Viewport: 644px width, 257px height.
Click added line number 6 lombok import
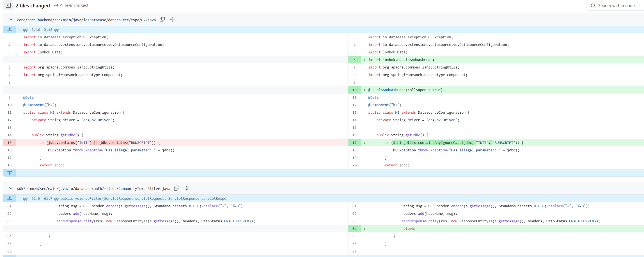354,60
